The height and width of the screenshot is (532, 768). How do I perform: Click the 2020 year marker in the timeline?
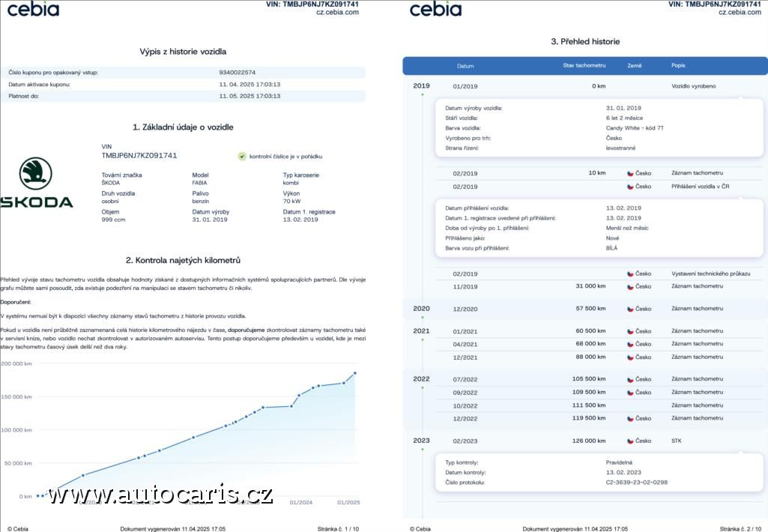tap(421, 309)
